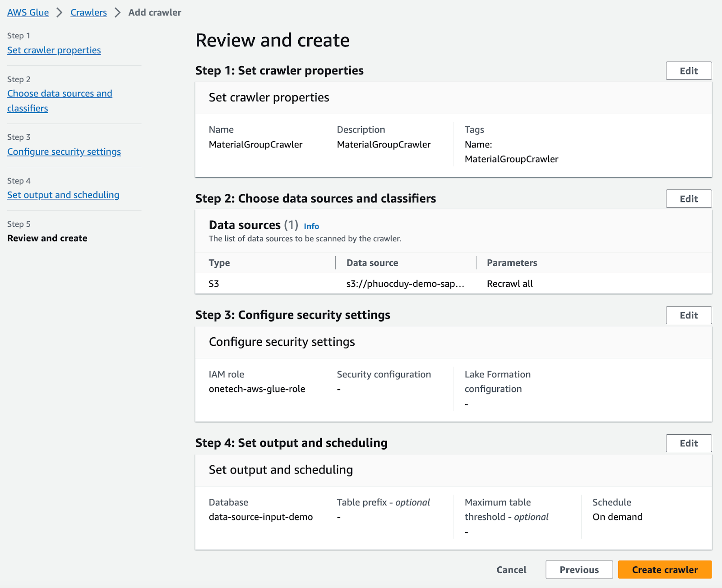This screenshot has height=588, width=722.
Task: Click the Add crawler breadcrumb text
Action: tap(155, 13)
